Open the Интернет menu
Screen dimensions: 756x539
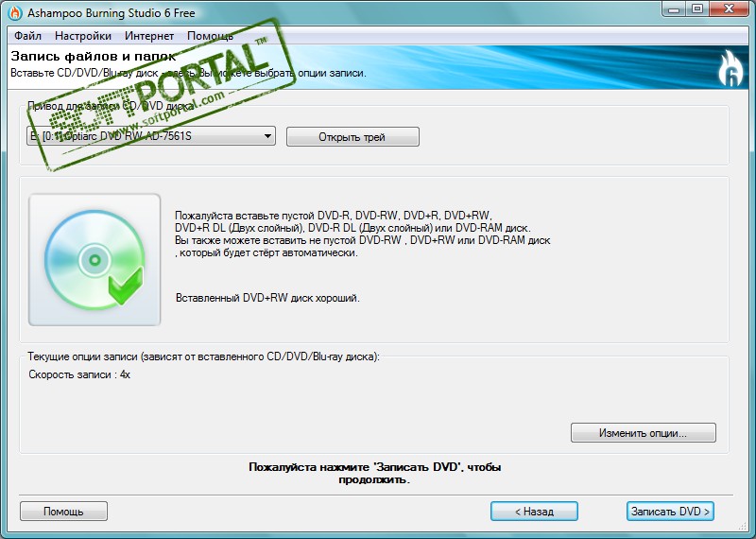[149, 36]
